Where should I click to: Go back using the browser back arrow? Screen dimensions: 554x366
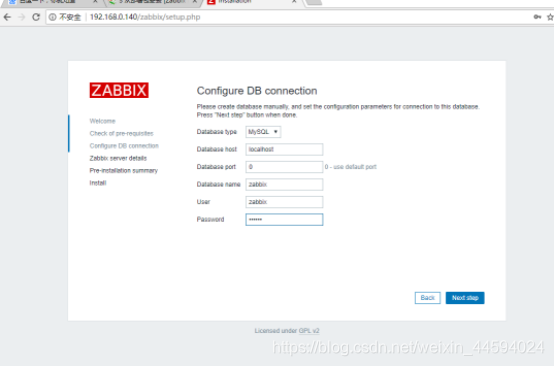[x=7, y=17]
